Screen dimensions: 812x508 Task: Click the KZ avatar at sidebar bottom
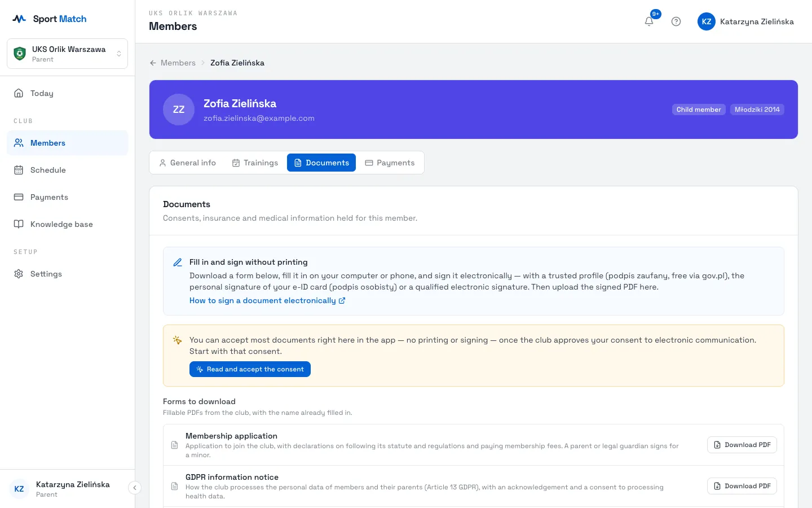(19, 489)
